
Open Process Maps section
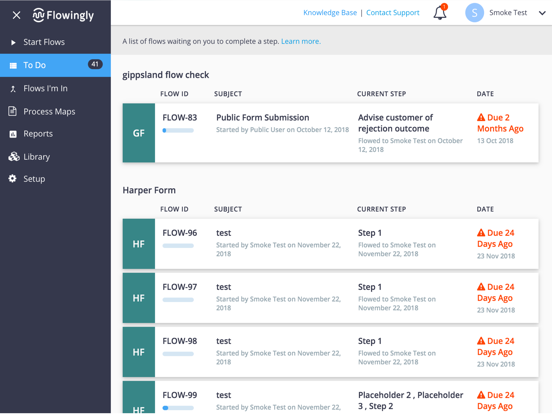(55, 112)
